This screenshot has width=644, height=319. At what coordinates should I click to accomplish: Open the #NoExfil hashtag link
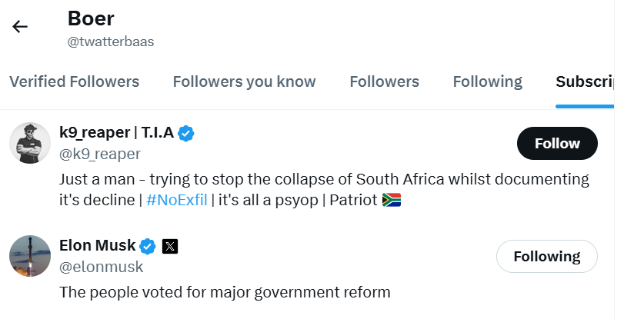(177, 200)
